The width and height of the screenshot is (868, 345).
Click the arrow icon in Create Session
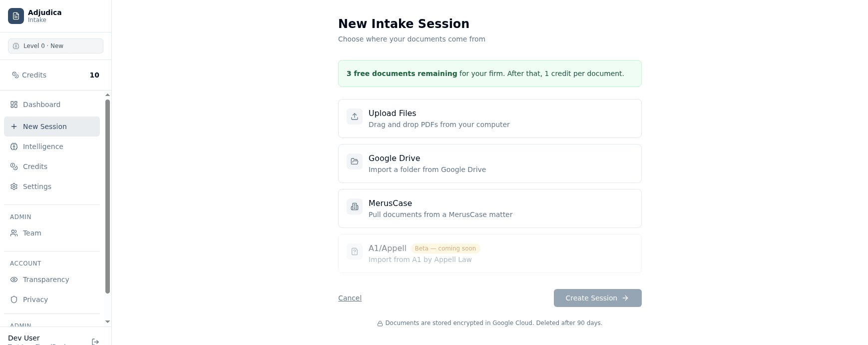tap(625, 298)
